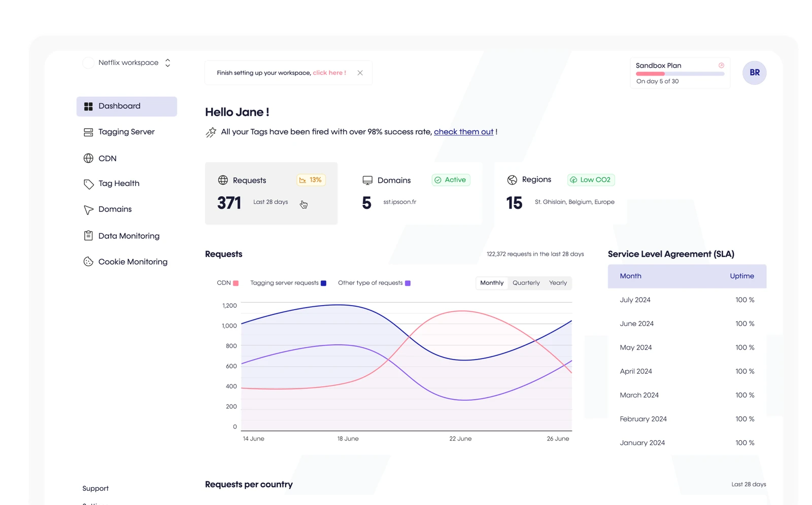Click the Sandbox Plan corner icon
The width and height of the screenshot is (812, 505).
point(721,65)
